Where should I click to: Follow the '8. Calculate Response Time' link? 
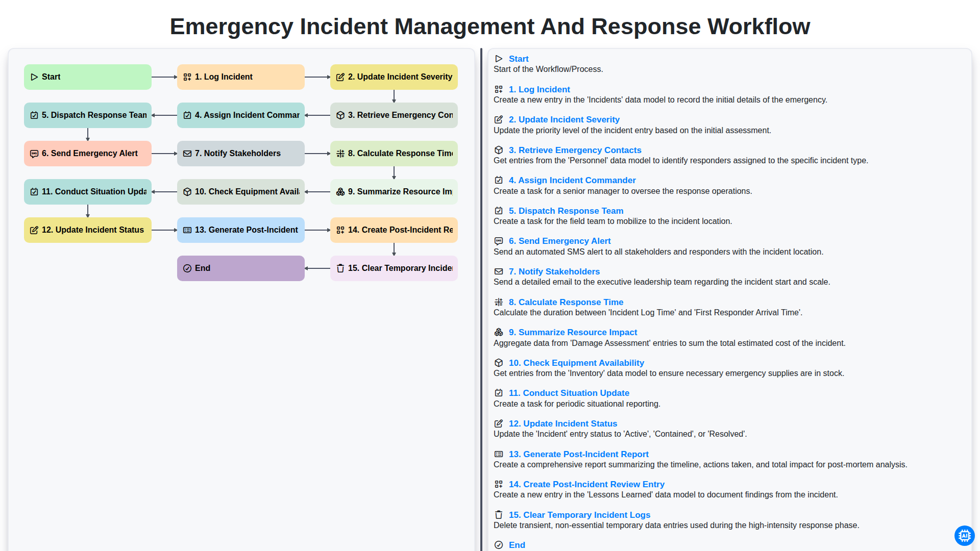(x=566, y=302)
